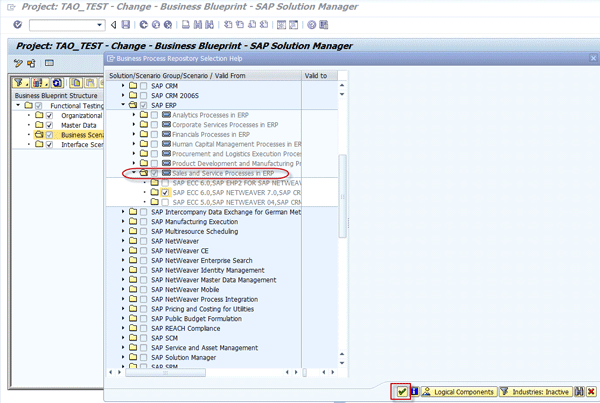Click the Save diskette icon
Image resolution: width=600 pixels, height=403 pixels.
(126, 25)
